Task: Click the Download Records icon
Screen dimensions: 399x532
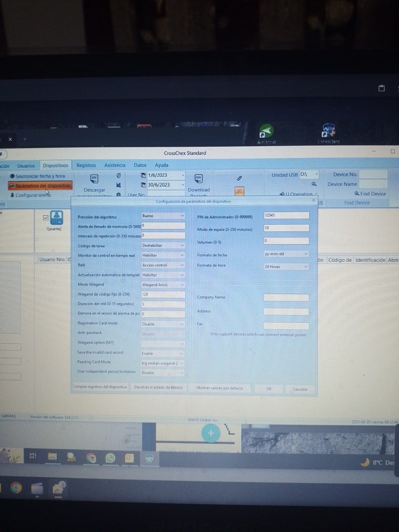Action: pyautogui.click(x=199, y=179)
